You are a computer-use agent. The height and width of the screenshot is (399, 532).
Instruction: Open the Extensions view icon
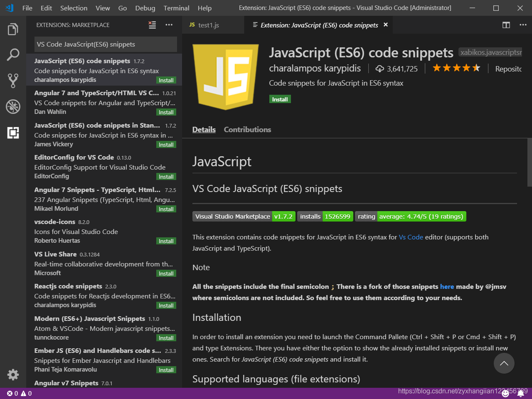(x=13, y=133)
